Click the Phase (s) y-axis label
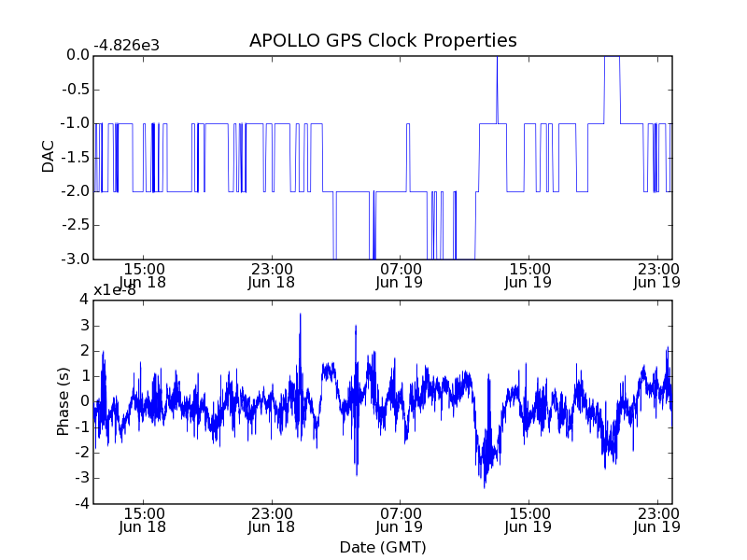The image size is (747, 560). 63,401
